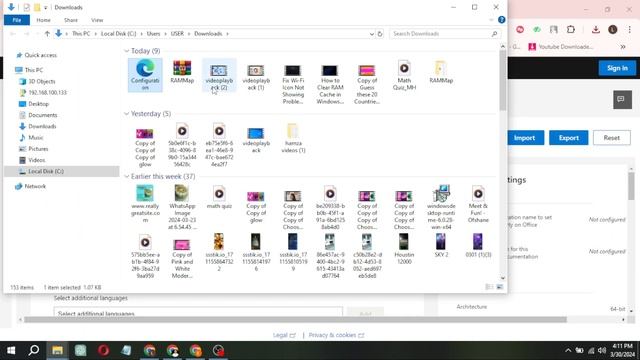Open Documents in navigation pane
This screenshot has width=640, height=360.
42,115
